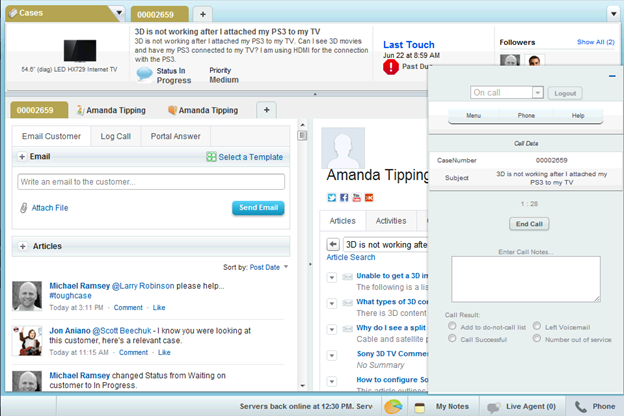Add a new subtab with plus button
The image size is (624, 416).
point(267,110)
